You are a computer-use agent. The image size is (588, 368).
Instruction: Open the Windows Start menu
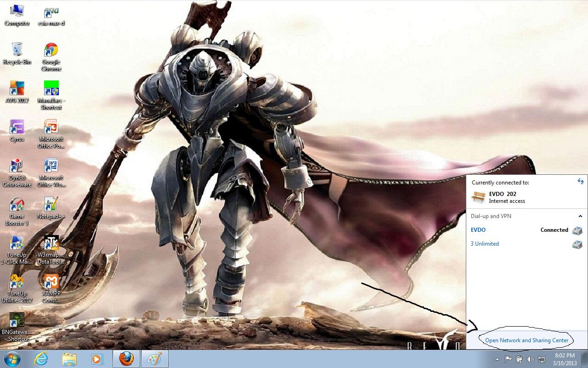[12, 359]
